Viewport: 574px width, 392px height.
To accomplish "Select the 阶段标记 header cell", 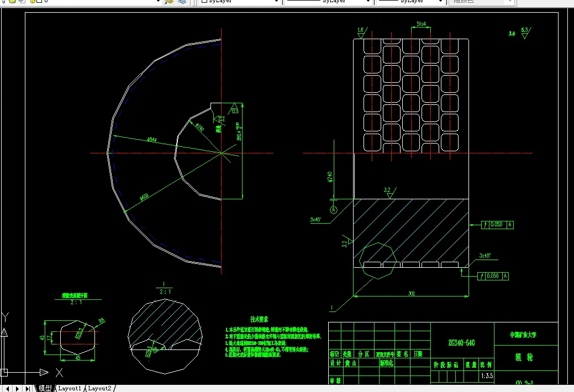I will pyautogui.click(x=446, y=364).
